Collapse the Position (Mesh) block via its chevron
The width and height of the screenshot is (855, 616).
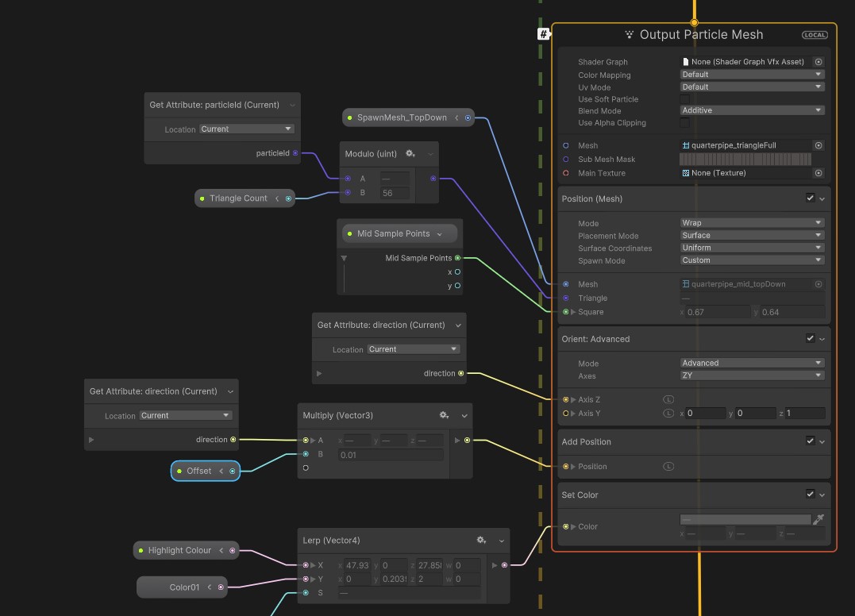(x=821, y=198)
